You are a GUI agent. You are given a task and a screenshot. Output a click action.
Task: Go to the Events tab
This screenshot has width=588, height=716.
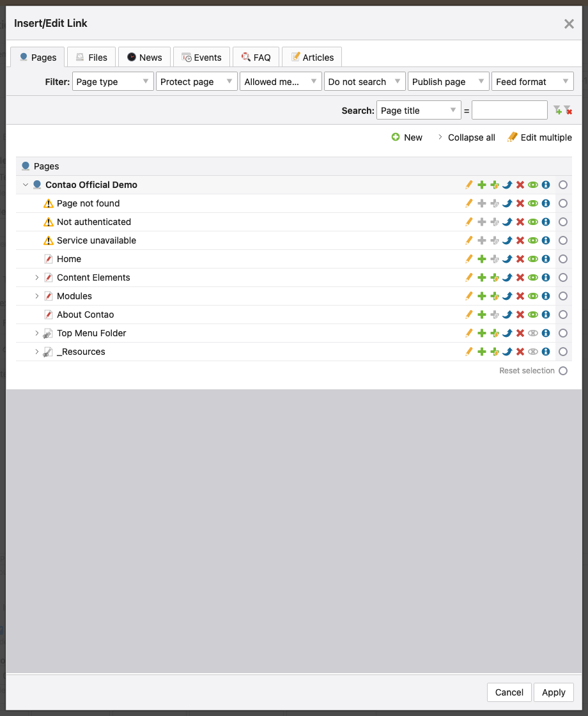pyautogui.click(x=201, y=58)
